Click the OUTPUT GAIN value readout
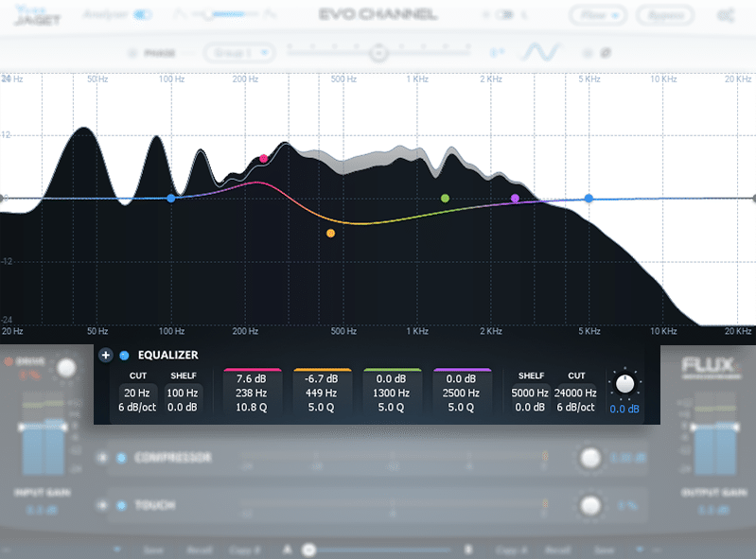Screen dimensions: 756x559 [x=713, y=510]
